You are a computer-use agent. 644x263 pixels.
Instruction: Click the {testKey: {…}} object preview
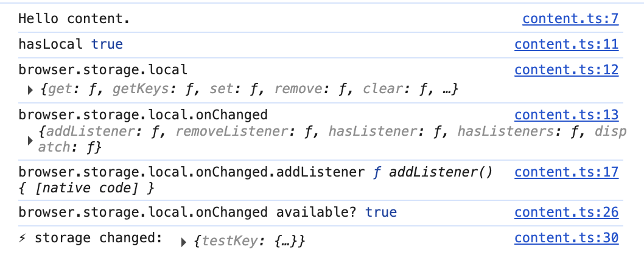pyautogui.click(x=248, y=242)
